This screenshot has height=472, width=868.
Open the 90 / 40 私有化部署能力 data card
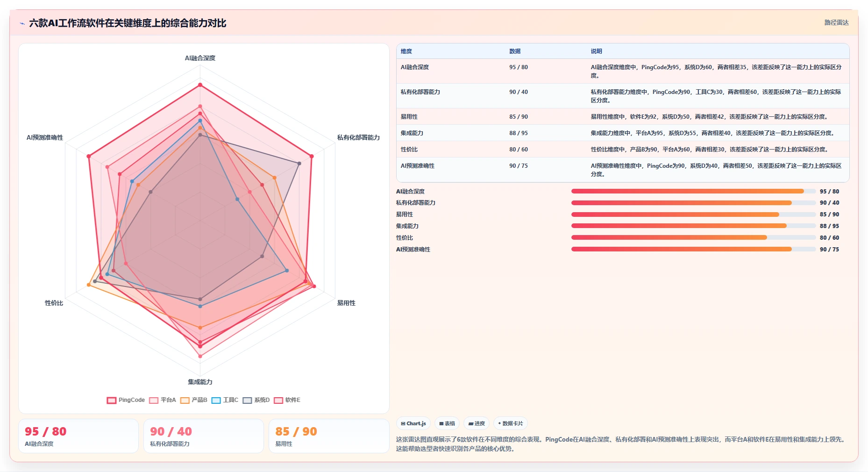coord(204,436)
